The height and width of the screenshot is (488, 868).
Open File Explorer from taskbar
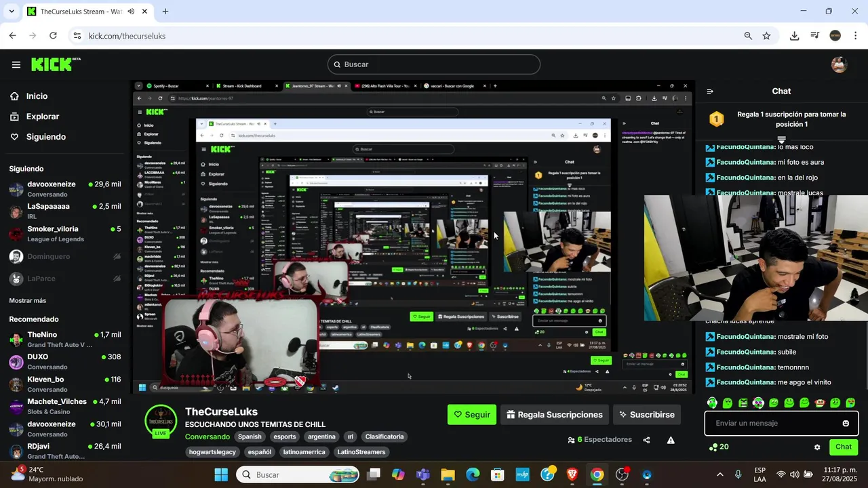[448, 474]
